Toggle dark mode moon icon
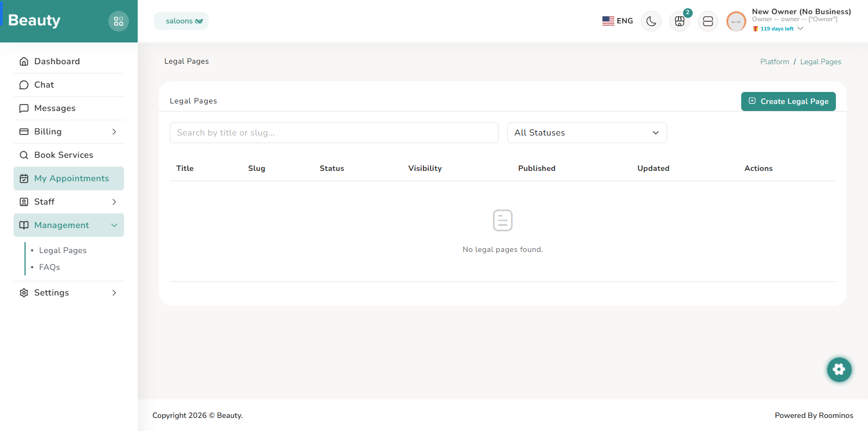 pos(651,21)
